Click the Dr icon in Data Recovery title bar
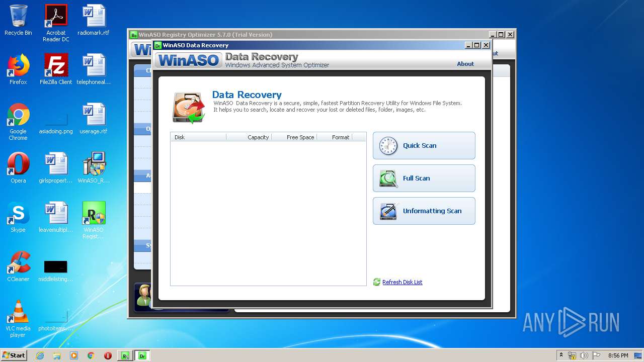Viewport: 644px width, 362px height. tap(158, 45)
